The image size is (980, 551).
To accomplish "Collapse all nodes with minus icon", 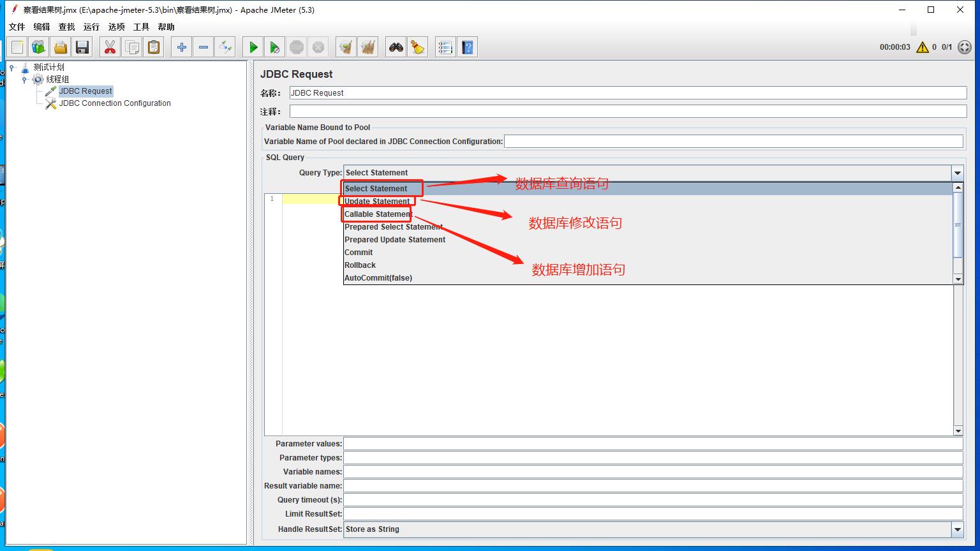I will pyautogui.click(x=204, y=47).
